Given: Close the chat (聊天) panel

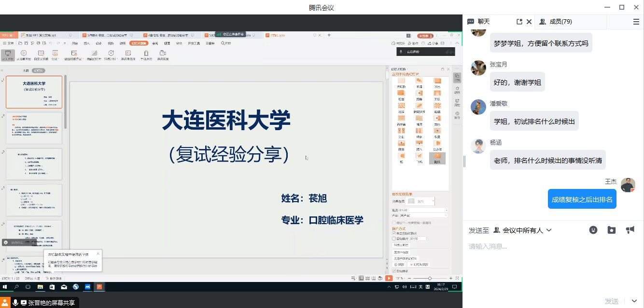Looking at the screenshot, I should click(x=529, y=22).
